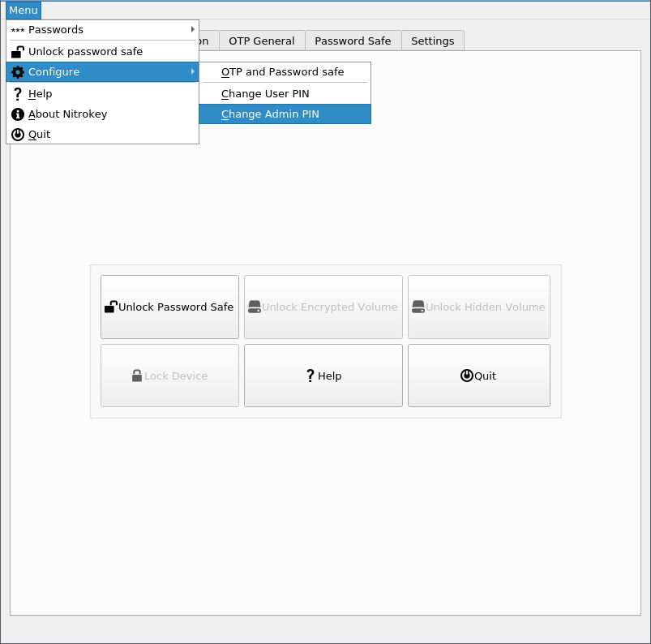The image size is (651, 644).
Task: Click the question mark icon in menu
Action: click(x=18, y=93)
